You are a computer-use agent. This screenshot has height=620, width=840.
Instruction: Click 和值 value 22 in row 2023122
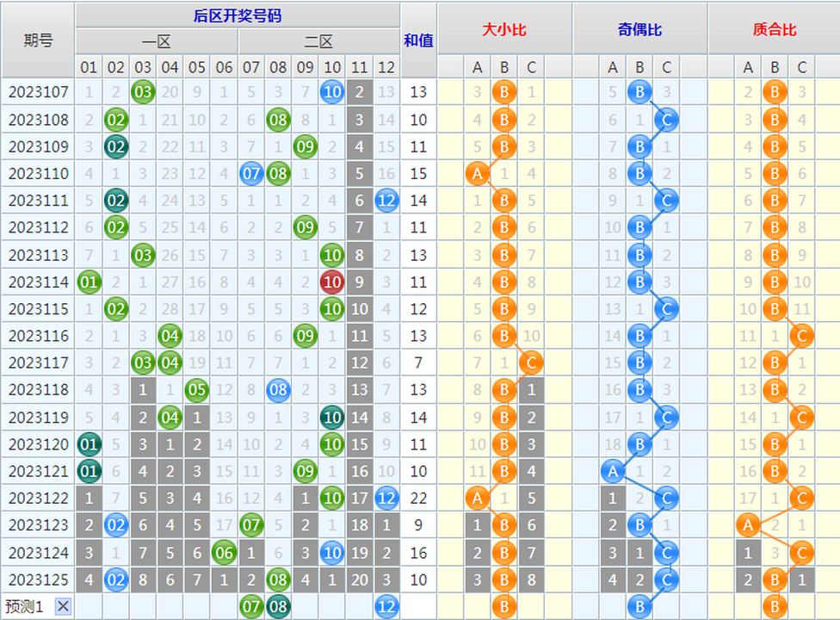click(x=418, y=499)
